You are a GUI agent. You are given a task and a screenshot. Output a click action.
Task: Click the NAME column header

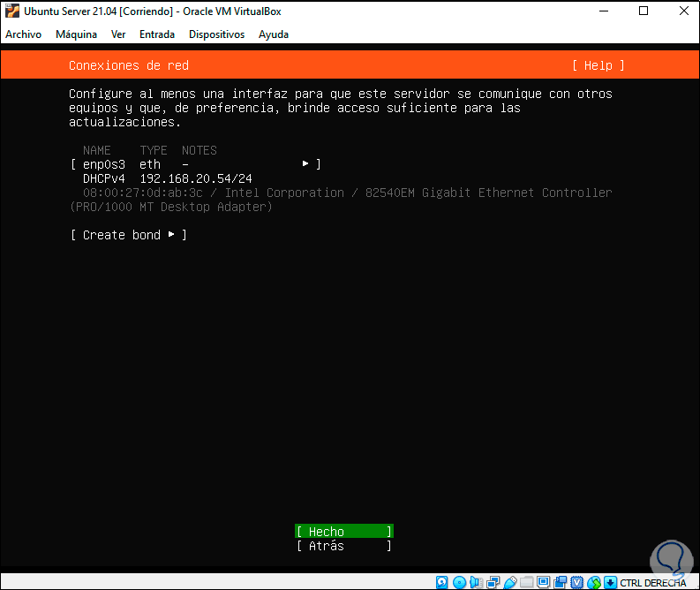(97, 150)
